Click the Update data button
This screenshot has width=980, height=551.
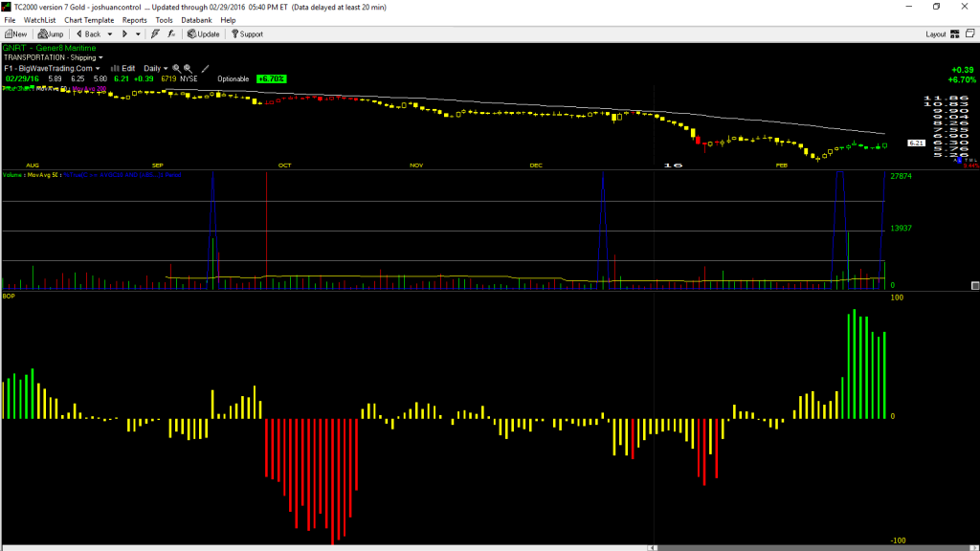pyautogui.click(x=204, y=34)
